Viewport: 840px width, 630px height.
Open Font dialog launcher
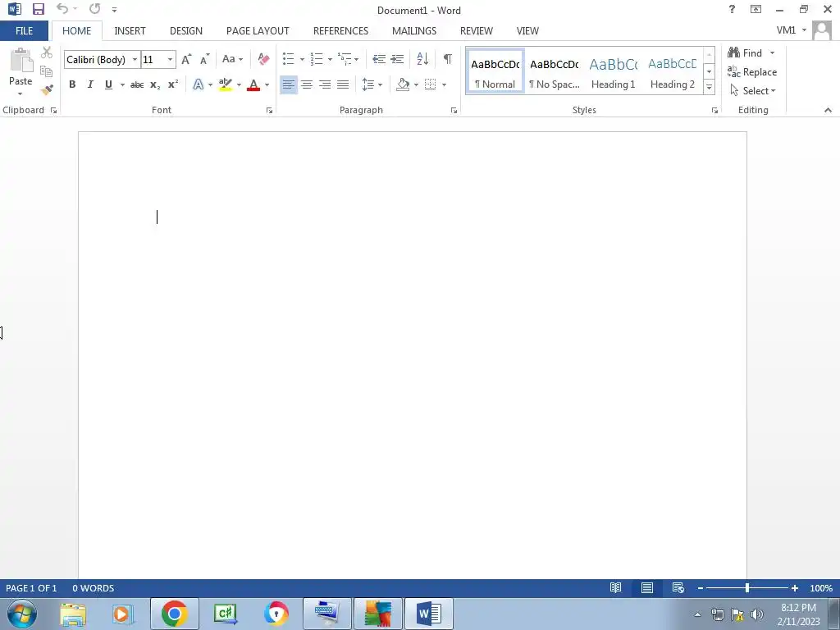tap(269, 111)
